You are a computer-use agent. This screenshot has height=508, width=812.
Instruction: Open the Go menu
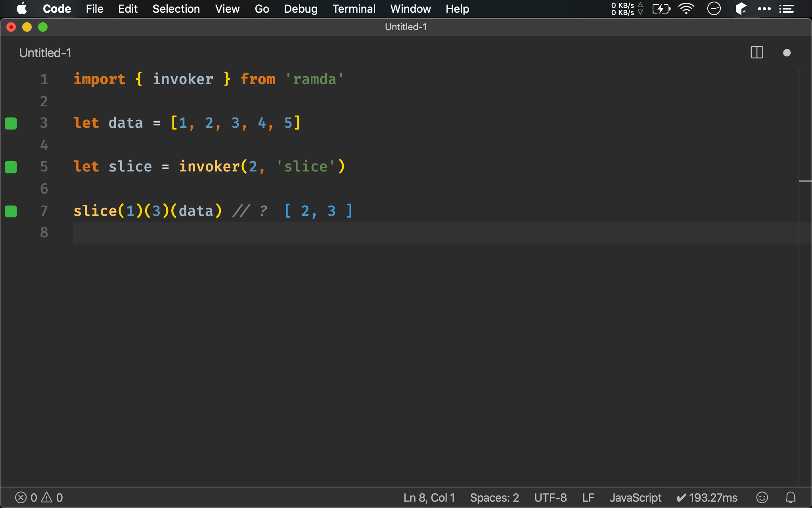tap(262, 9)
